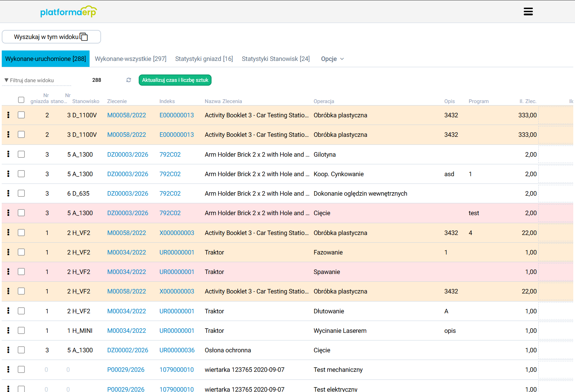Open row menu for Osłona ochronna row
This screenshot has height=392, width=575.
(8, 350)
